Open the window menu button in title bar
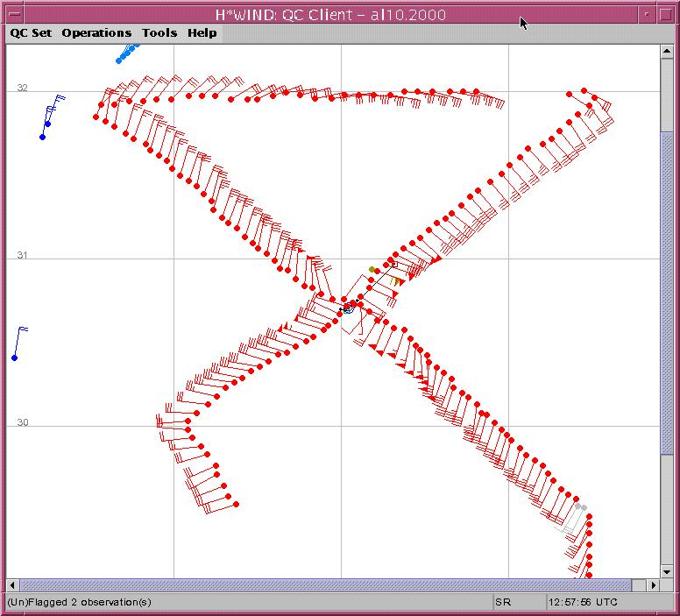The height and width of the screenshot is (616, 680). 14,14
